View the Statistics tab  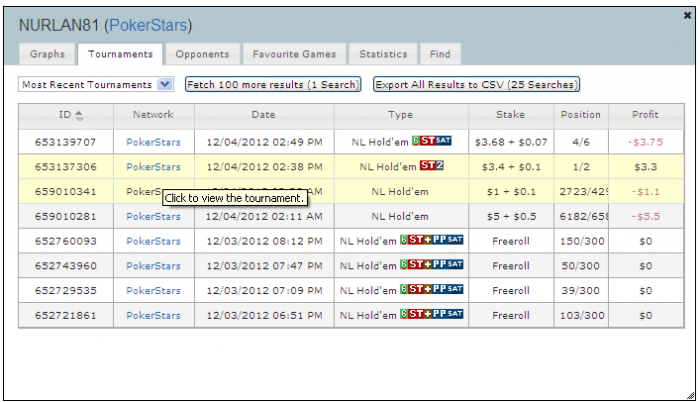[x=383, y=54]
